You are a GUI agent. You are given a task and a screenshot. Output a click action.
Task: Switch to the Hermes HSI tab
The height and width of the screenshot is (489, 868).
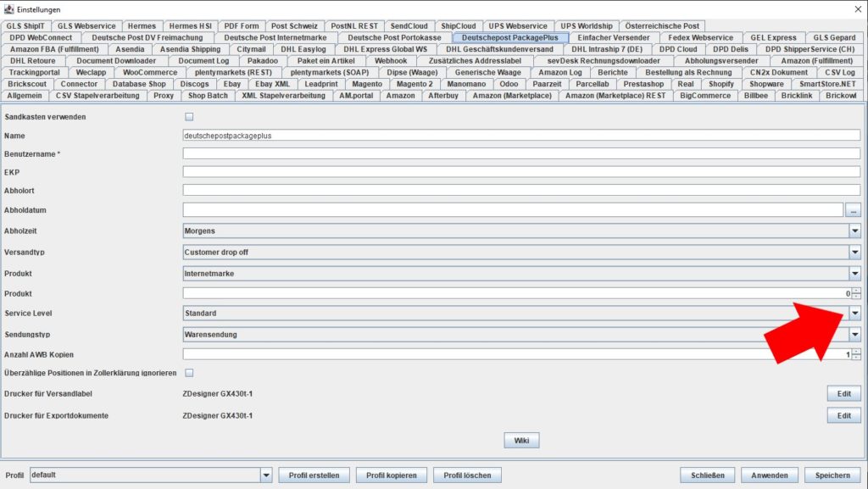[191, 26]
